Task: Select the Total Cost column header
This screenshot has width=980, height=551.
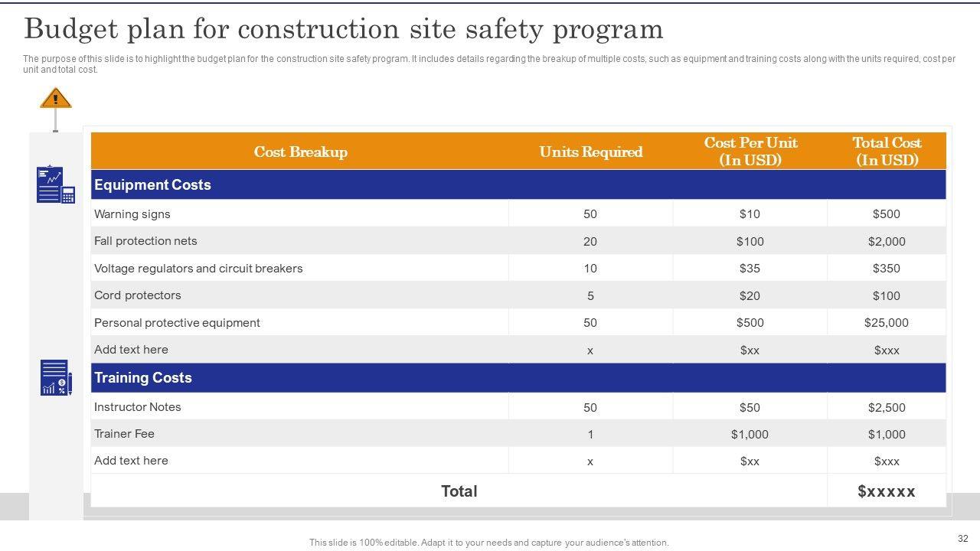Action: pyautogui.click(x=887, y=152)
